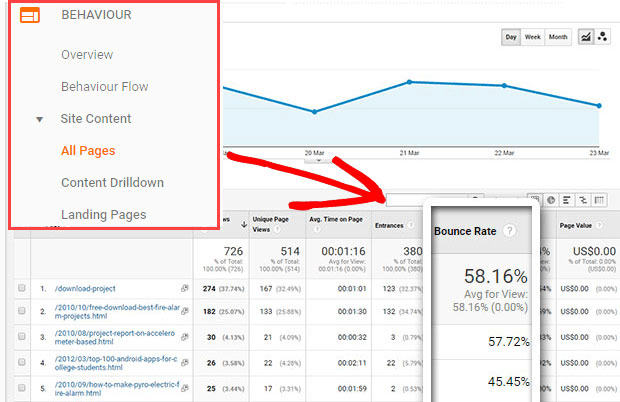This screenshot has width=620, height=402.
Task: Open Behaviour Flow in the sidebar
Action: 105,87
